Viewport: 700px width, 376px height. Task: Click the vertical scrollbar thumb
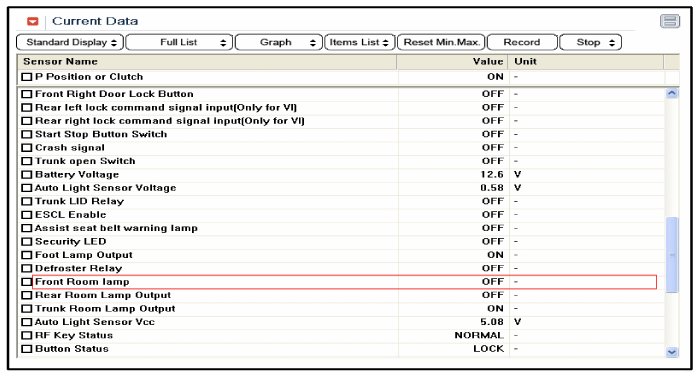[x=671, y=255]
